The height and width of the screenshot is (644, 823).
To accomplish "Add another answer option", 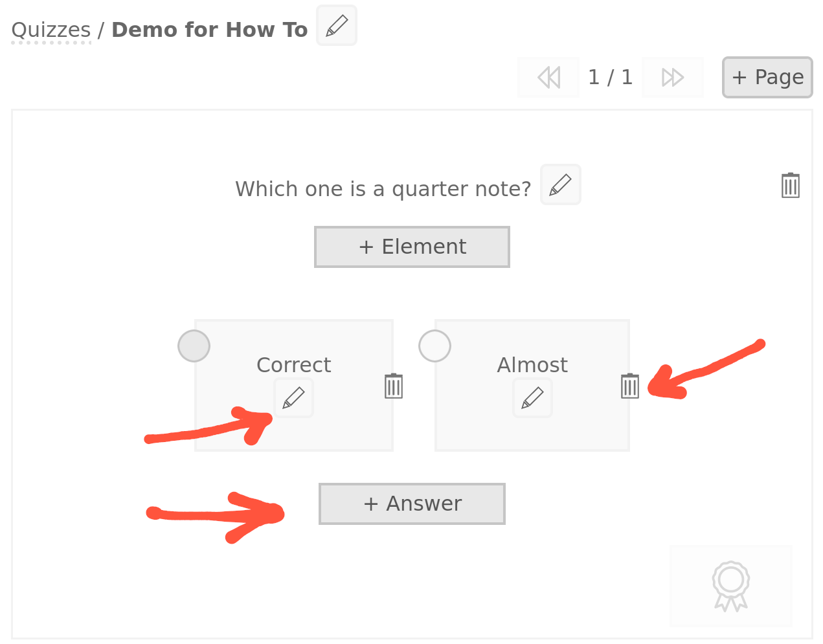I will pos(412,504).
